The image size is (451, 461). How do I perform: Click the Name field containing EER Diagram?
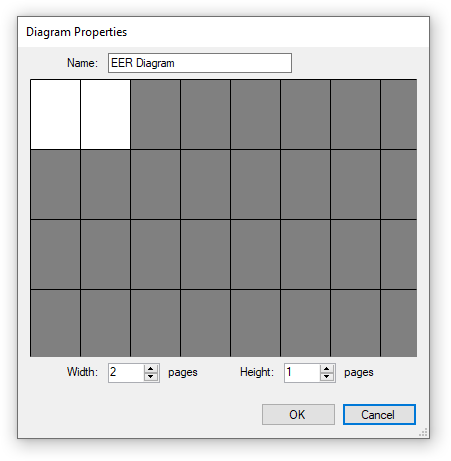pyautogui.click(x=200, y=63)
